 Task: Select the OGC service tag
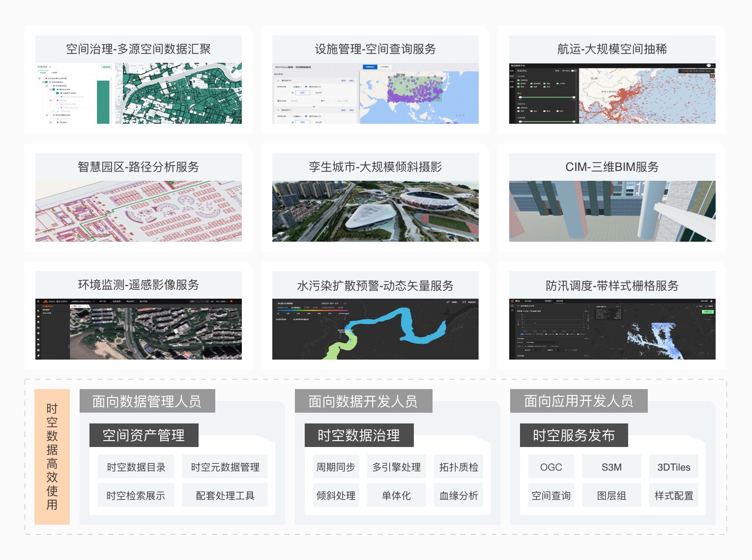click(x=551, y=467)
